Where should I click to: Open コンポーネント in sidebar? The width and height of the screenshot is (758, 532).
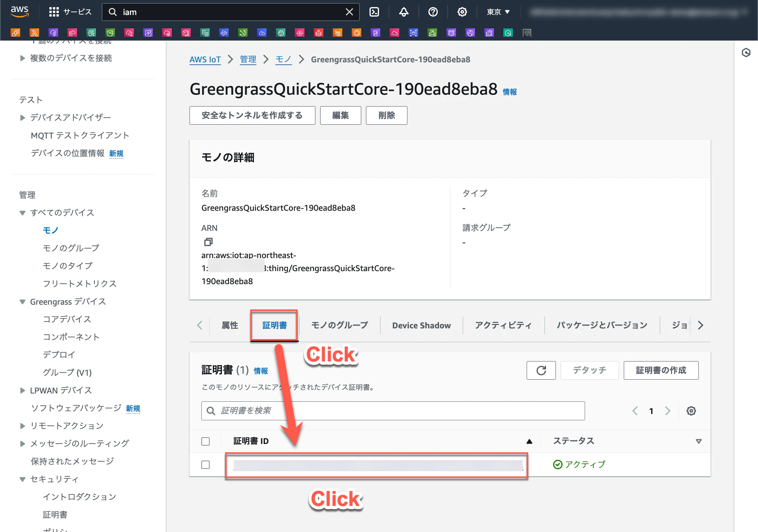pyautogui.click(x=71, y=337)
